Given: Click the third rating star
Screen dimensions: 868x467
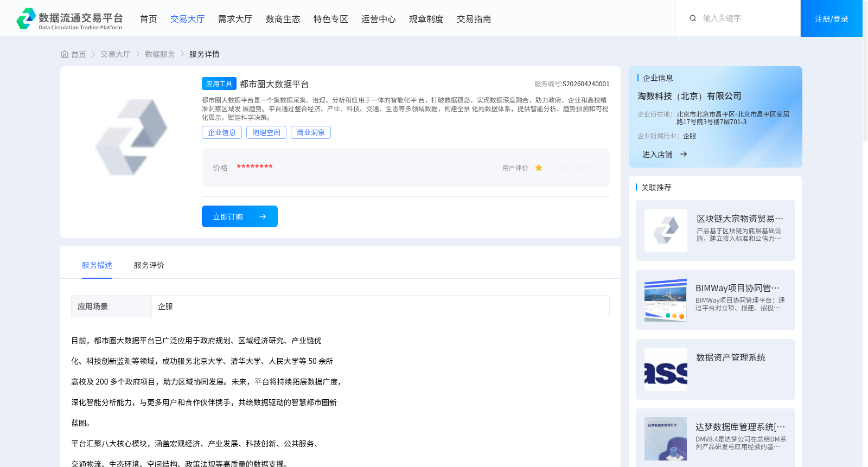Looking at the screenshot, I should [x=565, y=168].
